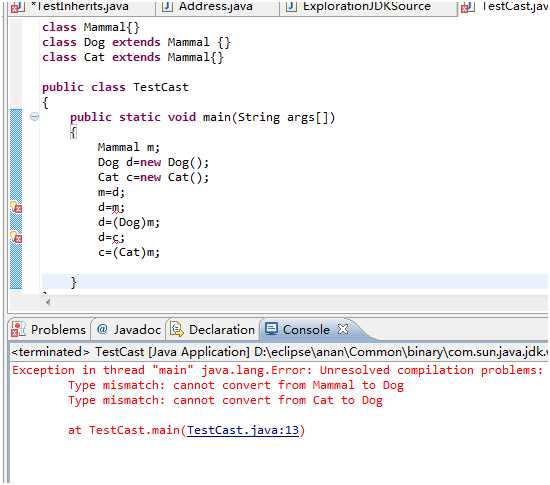The height and width of the screenshot is (485, 550).
Task: Click the statement 'Cat c=new Cat();'
Action: click(153, 177)
